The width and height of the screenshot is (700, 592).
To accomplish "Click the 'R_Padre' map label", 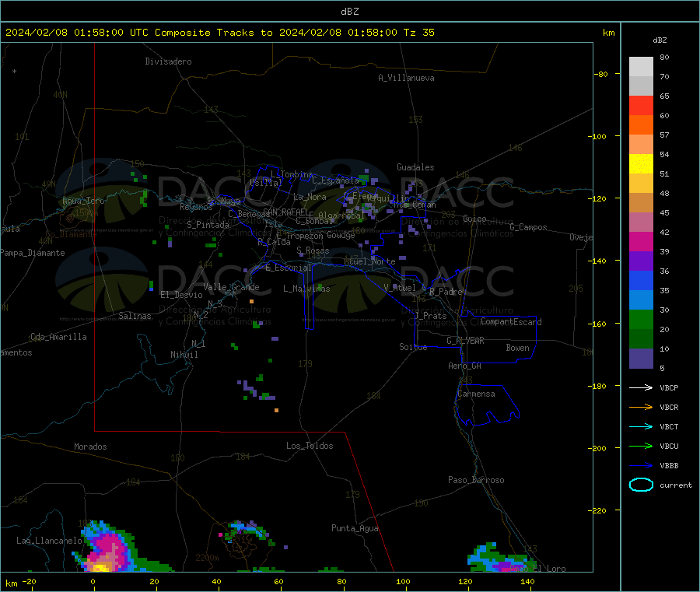I will (x=446, y=292).
